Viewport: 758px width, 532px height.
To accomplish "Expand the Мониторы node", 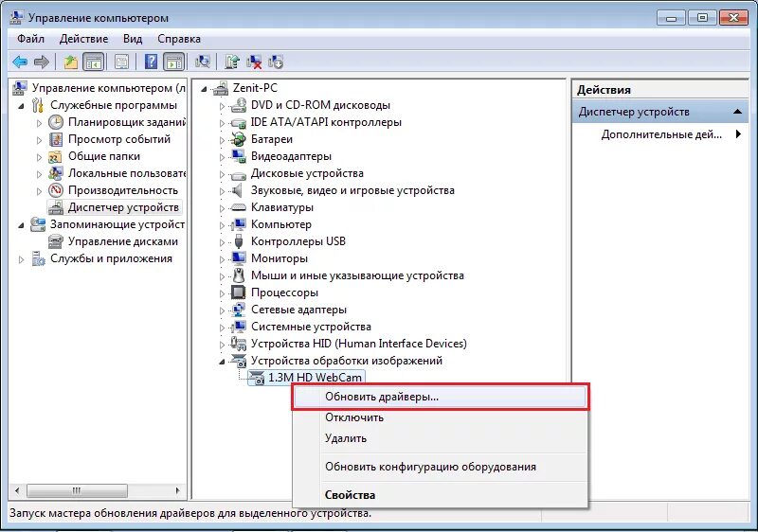I will click(x=222, y=258).
